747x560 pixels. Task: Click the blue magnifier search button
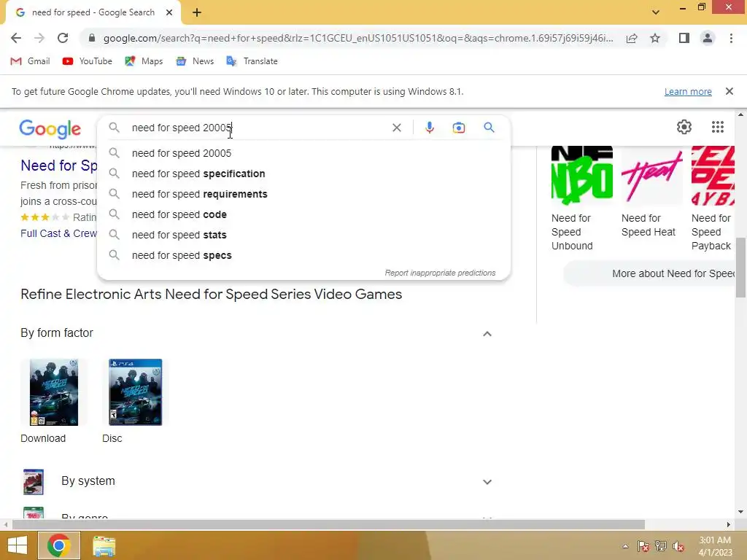click(489, 127)
